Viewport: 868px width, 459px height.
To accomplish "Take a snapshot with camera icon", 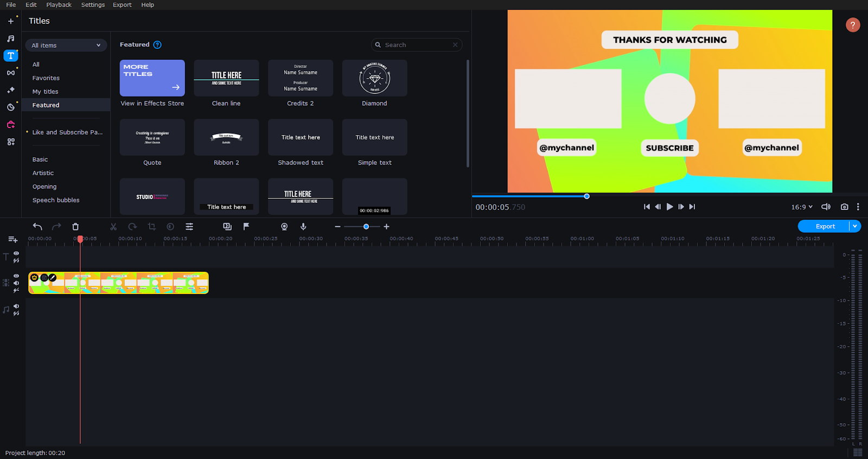I will (844, 207).
